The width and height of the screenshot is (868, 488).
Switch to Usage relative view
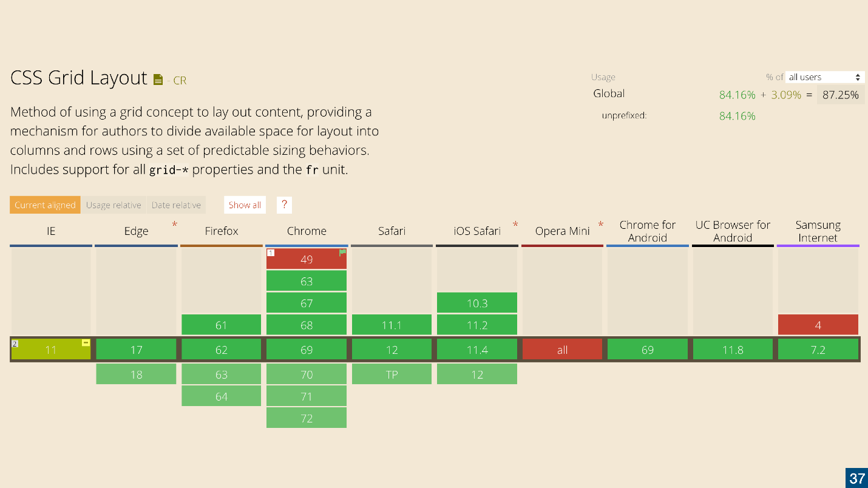coord(114,205)
